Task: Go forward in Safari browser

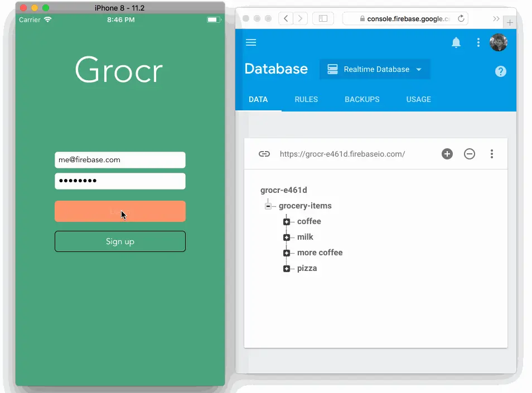Action: click(x=300, y=18)
